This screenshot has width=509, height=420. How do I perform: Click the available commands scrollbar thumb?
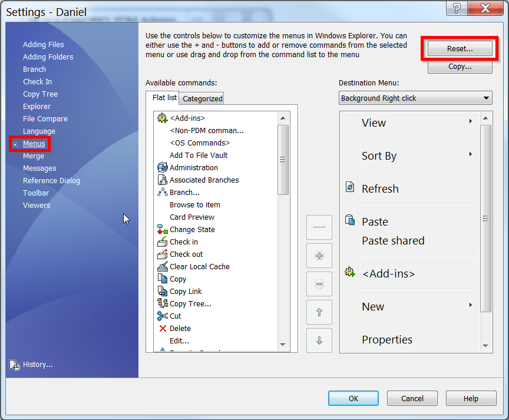point(283,160)
